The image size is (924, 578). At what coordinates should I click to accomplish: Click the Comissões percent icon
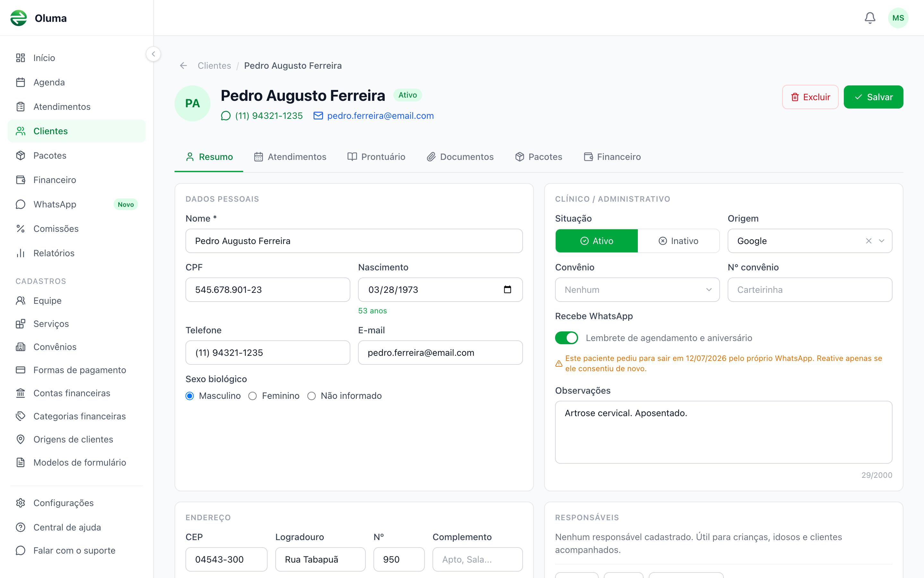pyautogui.click(x=21, y=229)
